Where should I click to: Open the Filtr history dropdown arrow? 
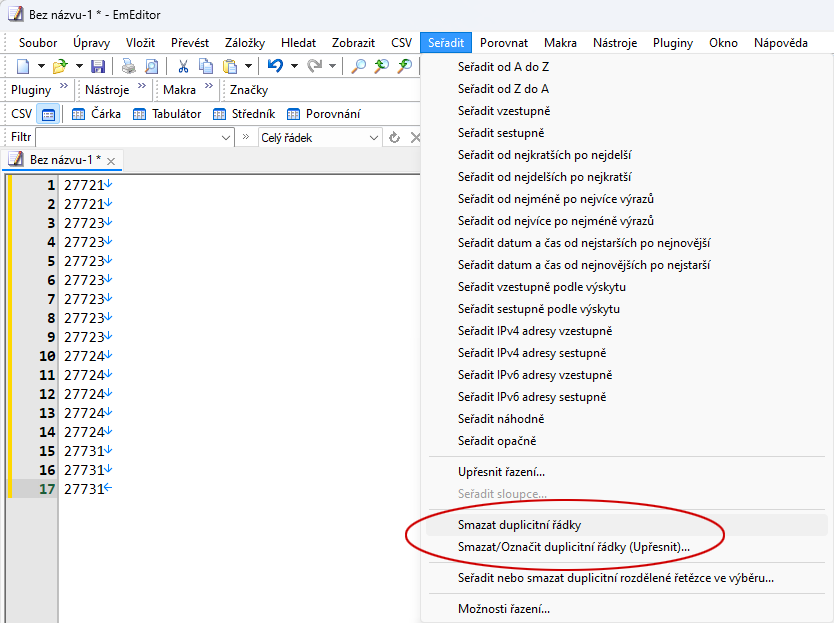(x=226, y=138)
